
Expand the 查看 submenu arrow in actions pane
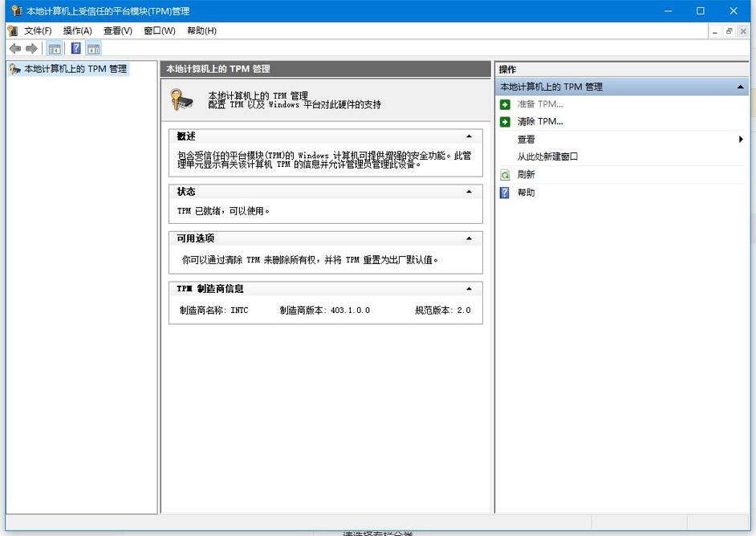coord(741,140)
